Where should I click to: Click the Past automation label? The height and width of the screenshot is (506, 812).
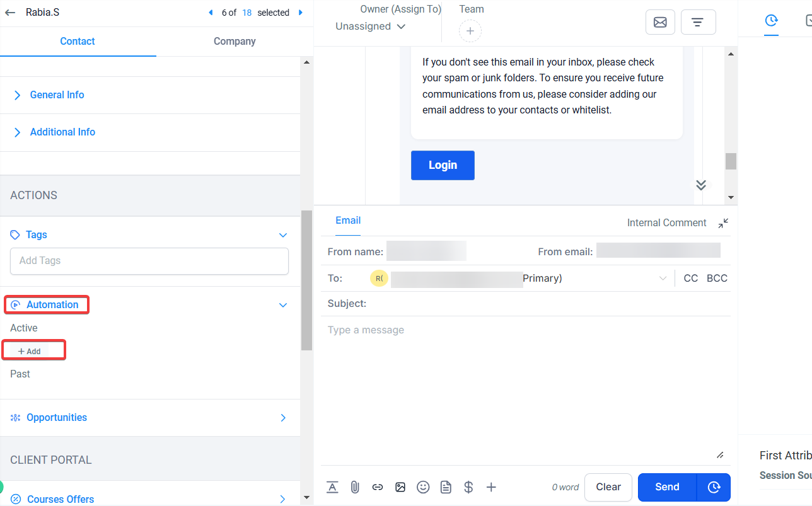20,374
